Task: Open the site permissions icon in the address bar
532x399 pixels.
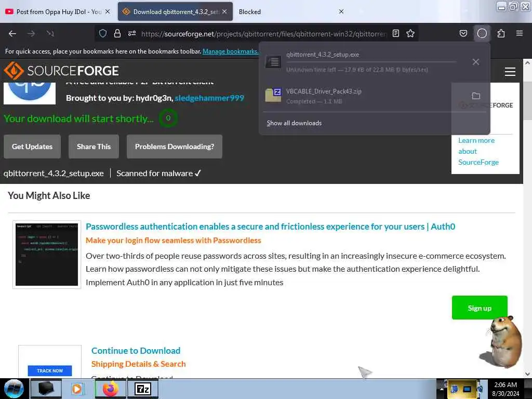Action: [132, 34]
